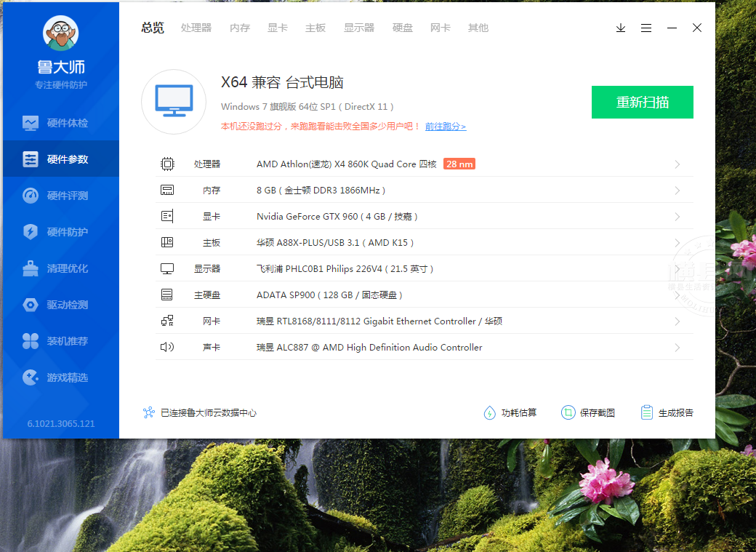The width and height of the screenshot is (756, 552).
Task: Click 瑞昱 RTL8168 Ethernet Controller text
Action: click(379, 321)
